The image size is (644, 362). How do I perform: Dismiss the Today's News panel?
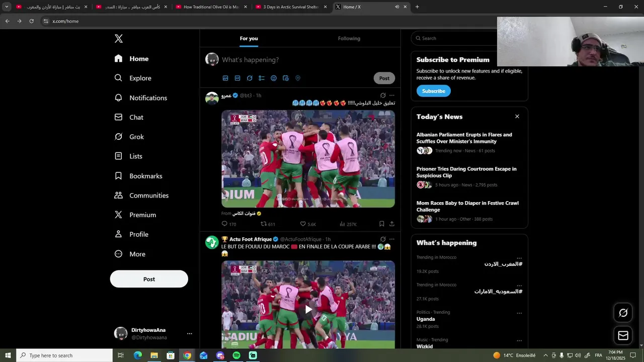pyautogui.click(x=517, y=117)
